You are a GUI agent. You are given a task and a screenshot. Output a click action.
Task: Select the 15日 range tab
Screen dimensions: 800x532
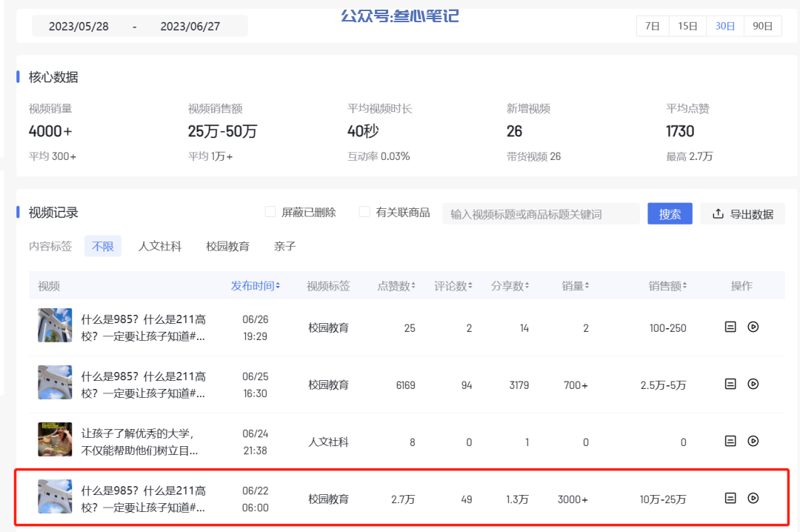click(x=687, y=26)
